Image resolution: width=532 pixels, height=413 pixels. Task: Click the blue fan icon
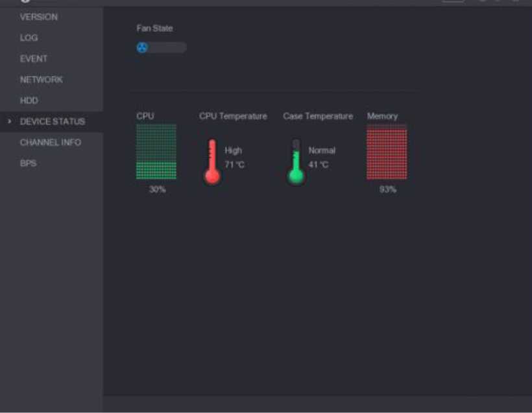click(142, 47)
